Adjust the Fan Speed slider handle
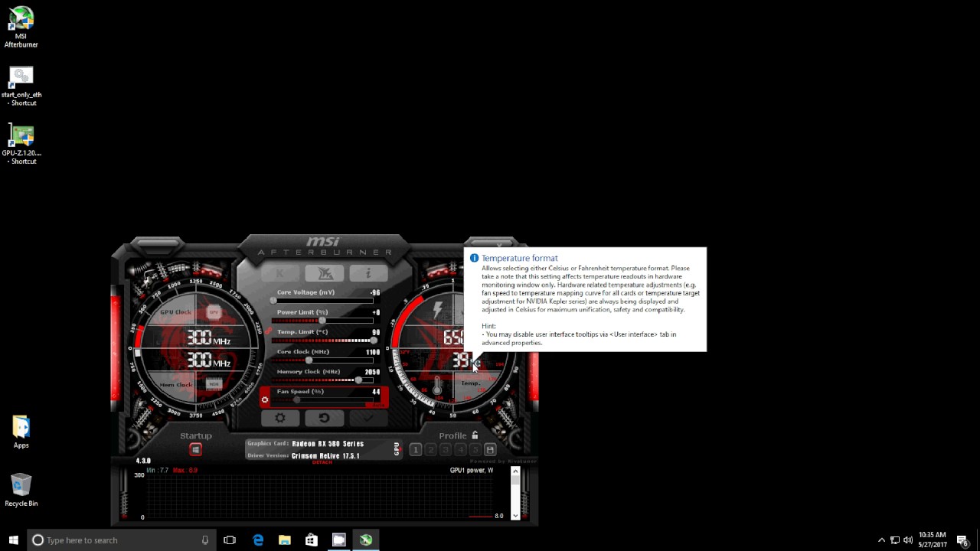Image resolution: width=980 pixels, height=551 pixels. coord(297,399)
